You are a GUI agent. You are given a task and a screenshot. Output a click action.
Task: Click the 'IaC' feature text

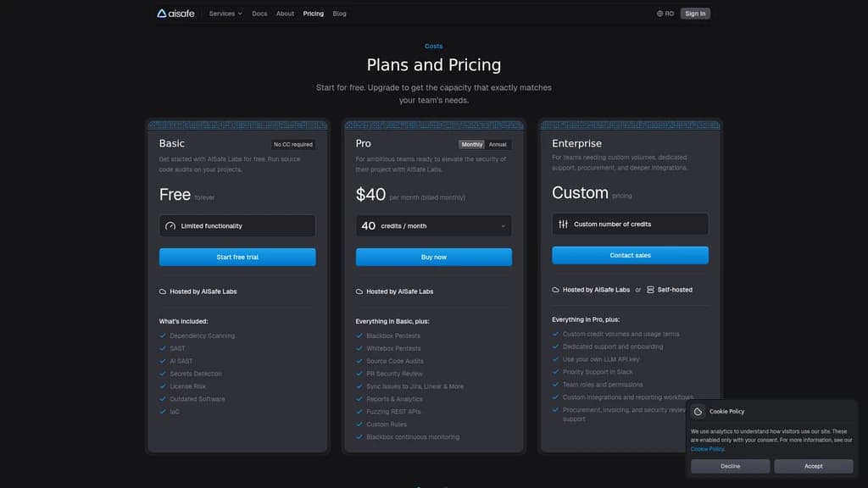click(175, 412)
